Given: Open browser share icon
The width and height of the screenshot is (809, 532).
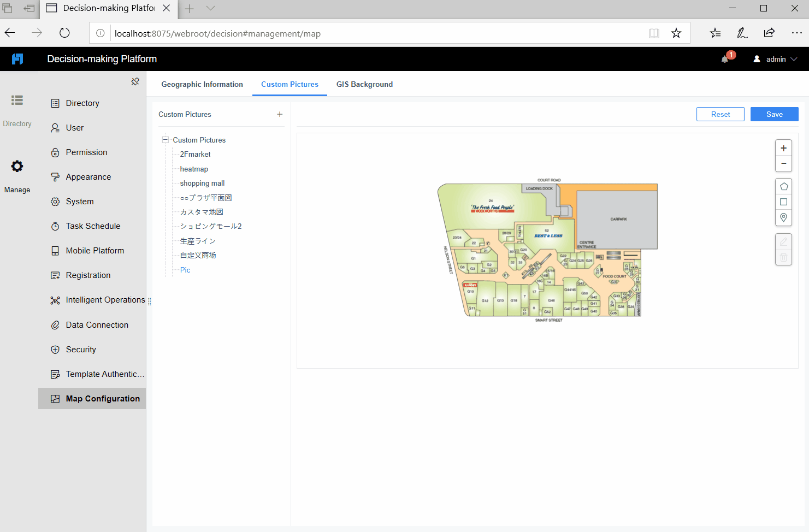Looking at the screenshot, I should pyautogui.click(x=769, y=33).
